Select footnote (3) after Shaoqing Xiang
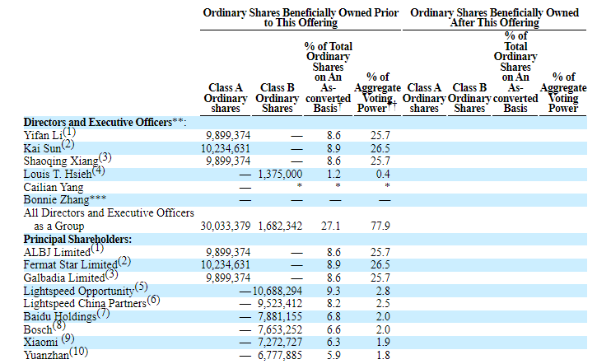This screenshot has height=364, width=611. (105, 157)
